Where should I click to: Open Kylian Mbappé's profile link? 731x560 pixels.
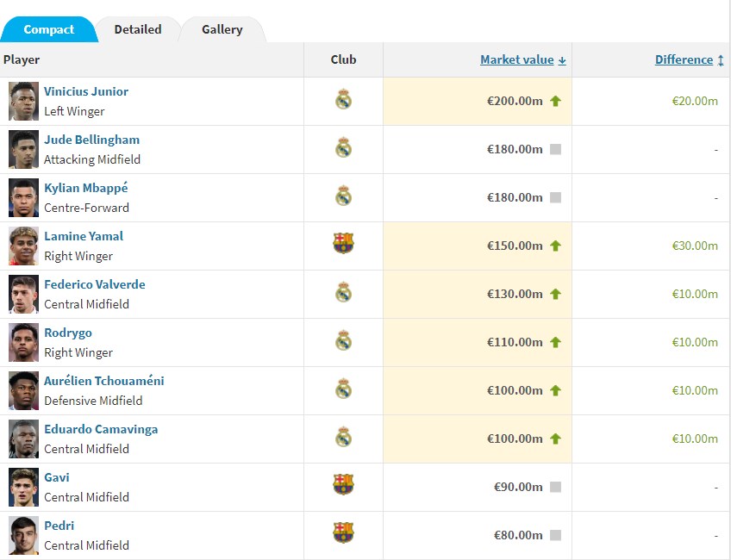pos(86,188)
